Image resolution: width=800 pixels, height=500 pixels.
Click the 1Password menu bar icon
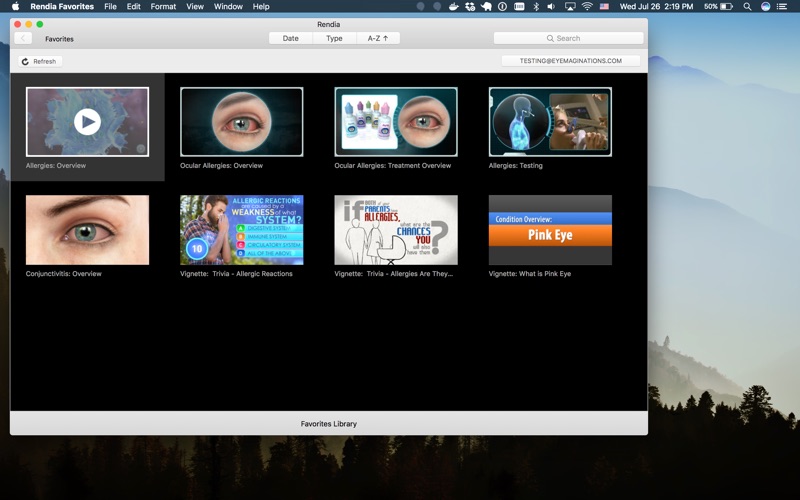tap(503, 7)
